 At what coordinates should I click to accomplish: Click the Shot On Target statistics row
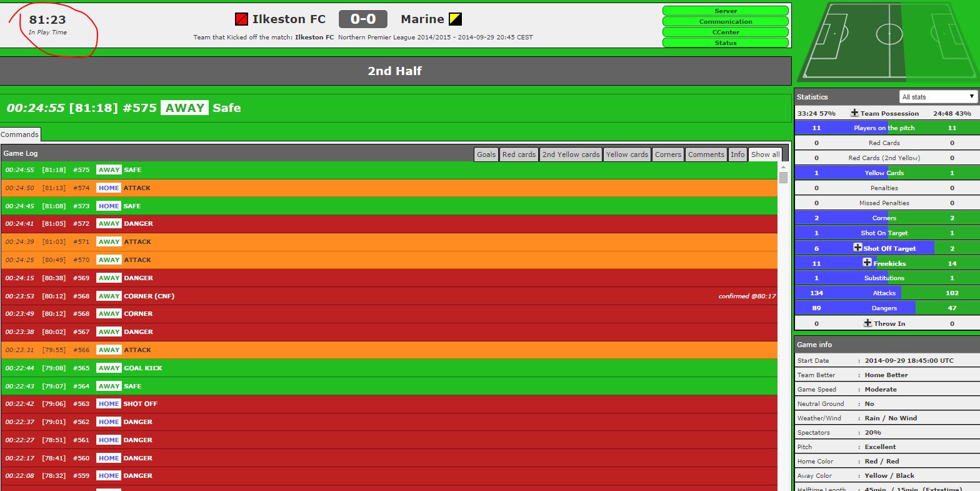point(887,233)
